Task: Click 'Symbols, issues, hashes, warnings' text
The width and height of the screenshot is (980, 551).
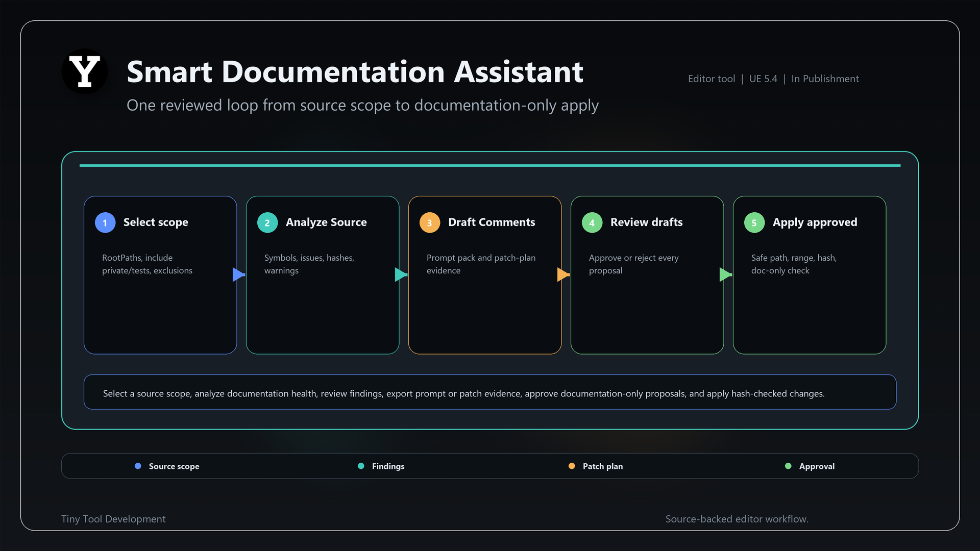Action: click(309, 264)
